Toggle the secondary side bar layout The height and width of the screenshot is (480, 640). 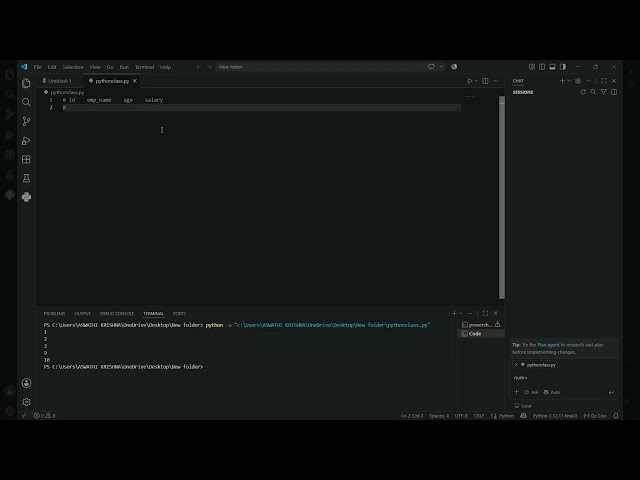563,67
